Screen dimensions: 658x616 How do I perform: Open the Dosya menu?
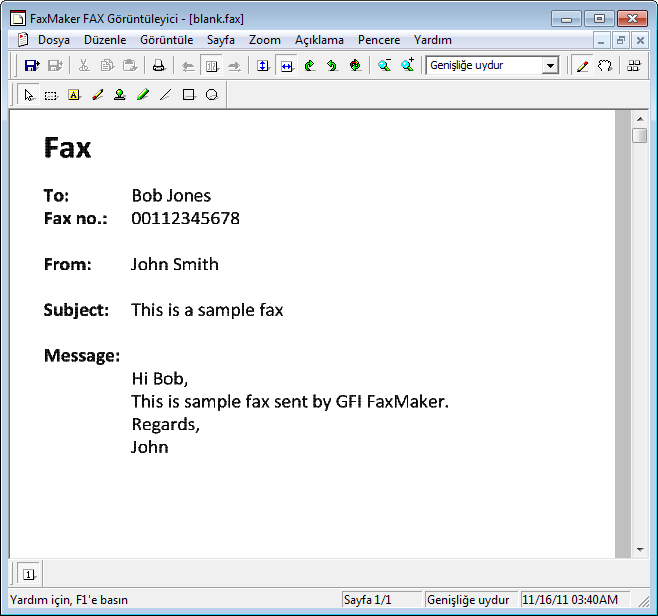click(x=54, y=40)
